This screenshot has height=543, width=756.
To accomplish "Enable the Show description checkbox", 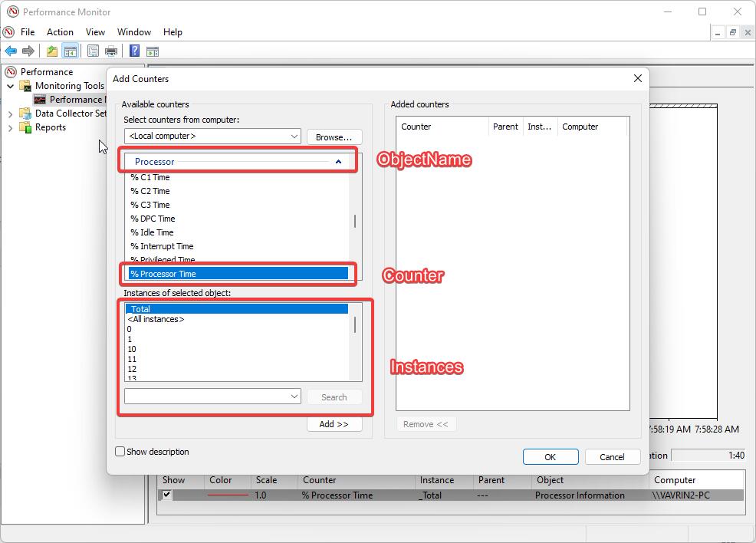I will [x=120, y=452].
